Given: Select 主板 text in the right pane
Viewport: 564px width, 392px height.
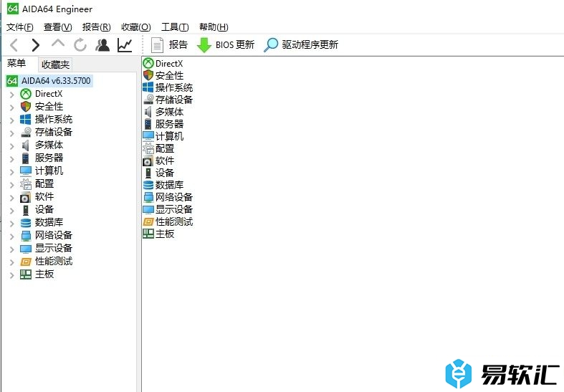Looking at the screenshot, I should pyautogui.click(x=165, y=234).
